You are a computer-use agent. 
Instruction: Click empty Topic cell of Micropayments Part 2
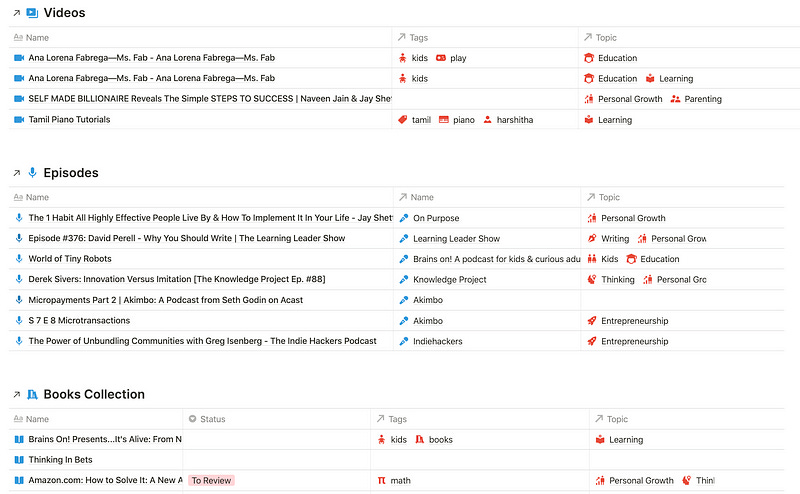[682, 300]
